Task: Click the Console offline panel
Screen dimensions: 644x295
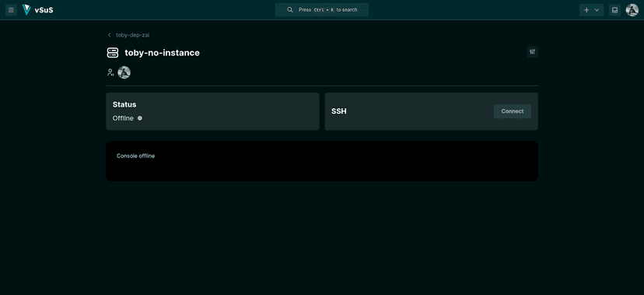Action: point(321,161)
